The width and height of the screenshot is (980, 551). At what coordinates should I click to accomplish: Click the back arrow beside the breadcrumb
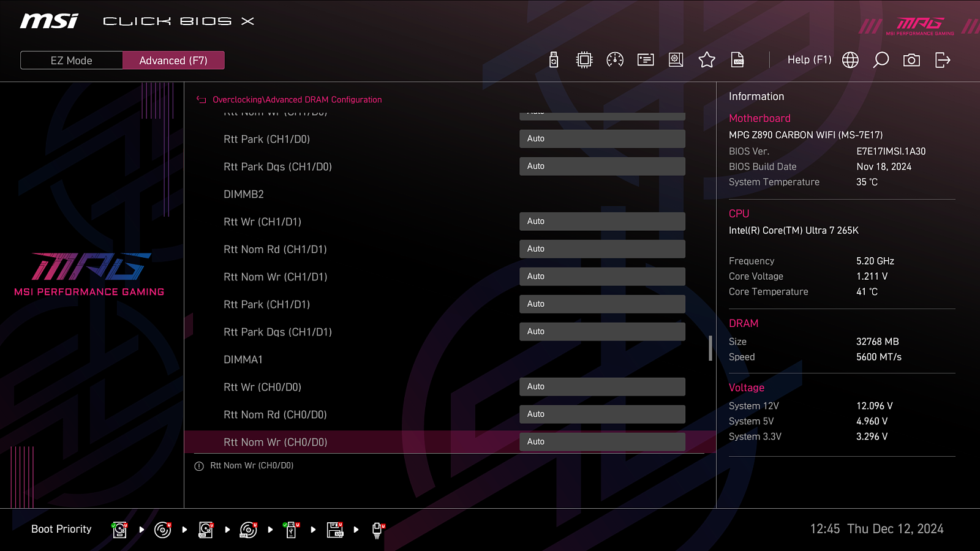click(201, 99)
